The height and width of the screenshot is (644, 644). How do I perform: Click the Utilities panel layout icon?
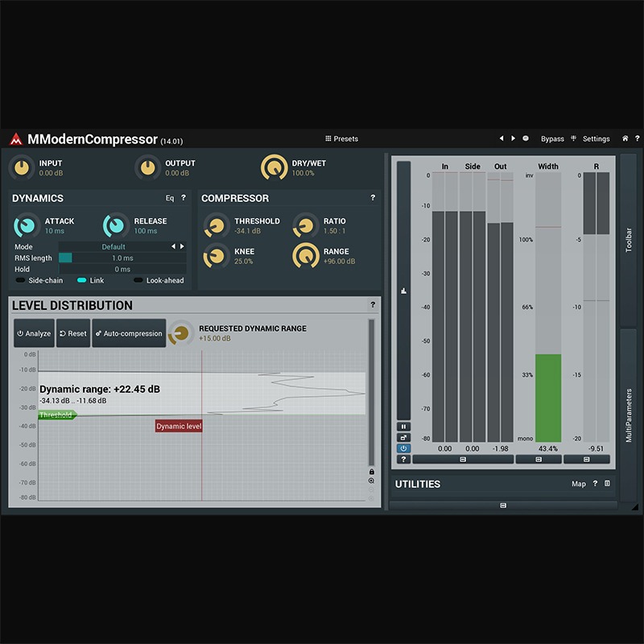[x=607, y=484]
